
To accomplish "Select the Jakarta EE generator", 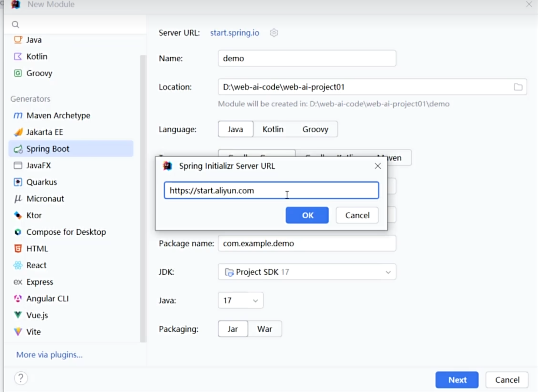I will click(44, 132).
